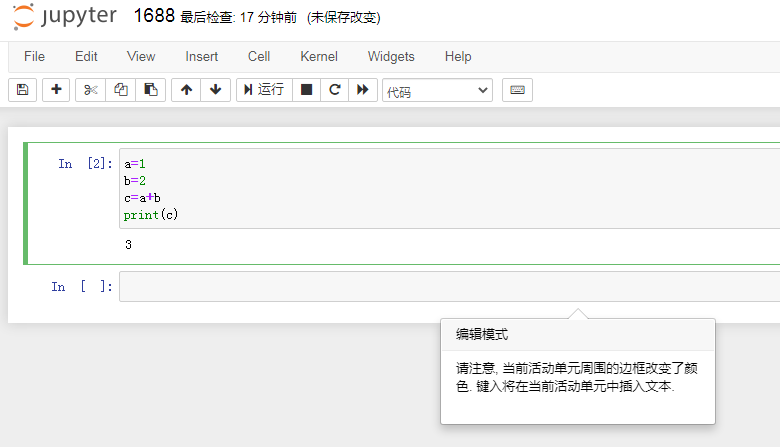Image resolution: width=780 pixels, height=447 pixels.
Task: Click the 编辑模式 tooltip title
Action: click(x=482, y=334)
